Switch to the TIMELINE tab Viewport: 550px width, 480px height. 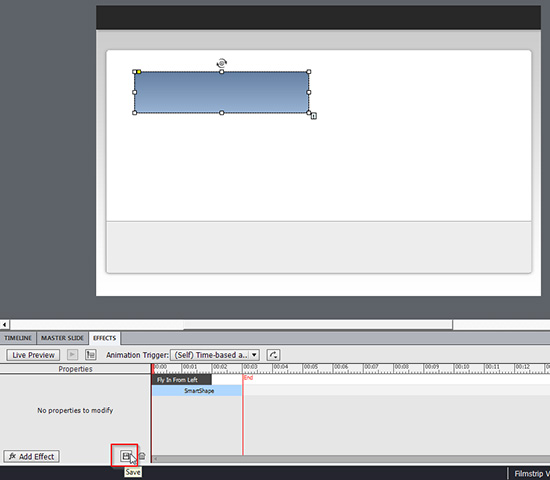[18, 338]
